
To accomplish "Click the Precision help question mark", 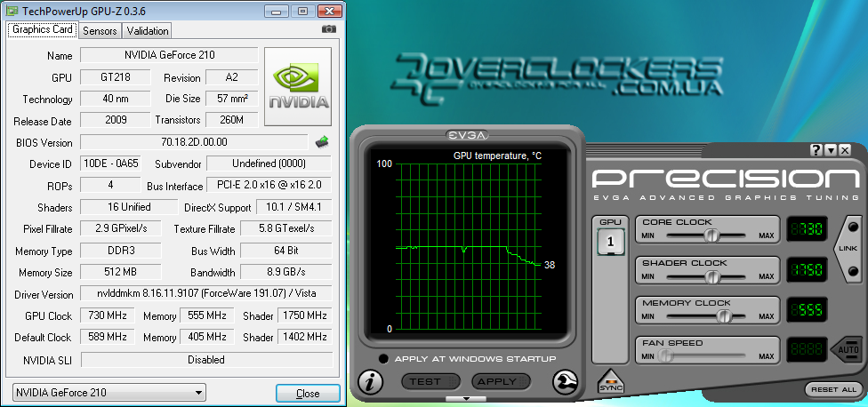I will 816,150.
